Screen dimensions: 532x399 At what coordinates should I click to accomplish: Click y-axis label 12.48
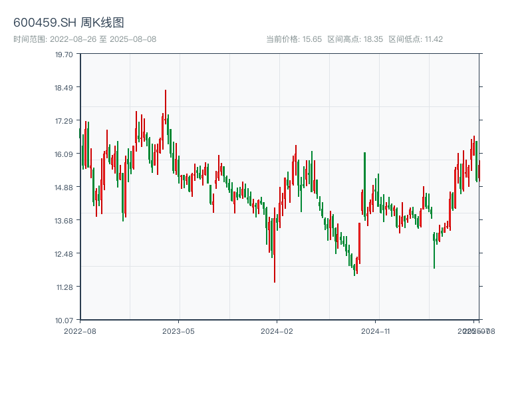click(64, 254)
